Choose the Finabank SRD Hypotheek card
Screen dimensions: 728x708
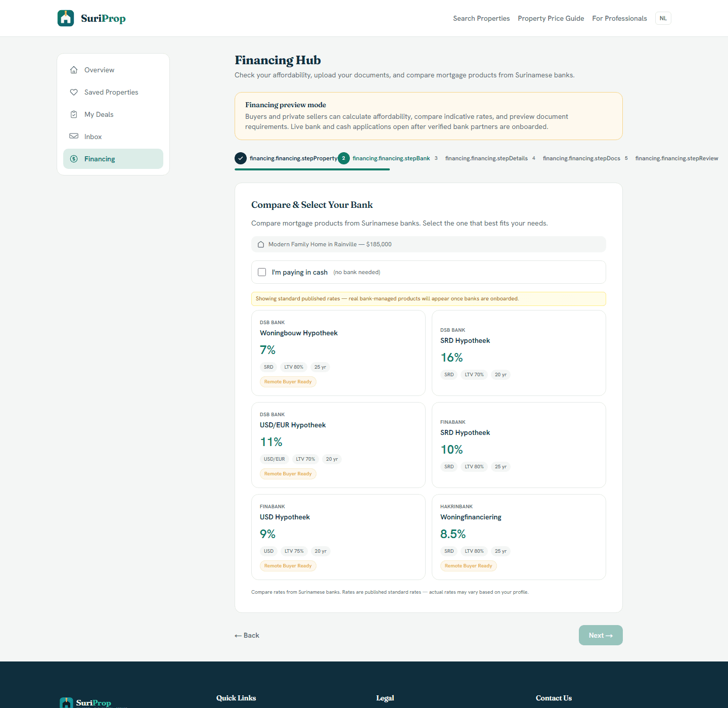click(519, 445)
